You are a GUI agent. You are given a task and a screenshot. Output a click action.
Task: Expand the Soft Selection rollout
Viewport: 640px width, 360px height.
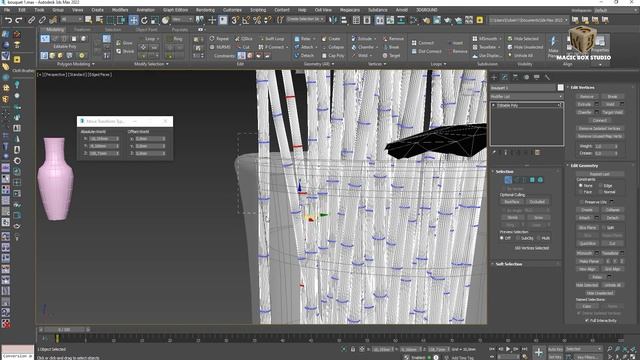pos(509,264)
